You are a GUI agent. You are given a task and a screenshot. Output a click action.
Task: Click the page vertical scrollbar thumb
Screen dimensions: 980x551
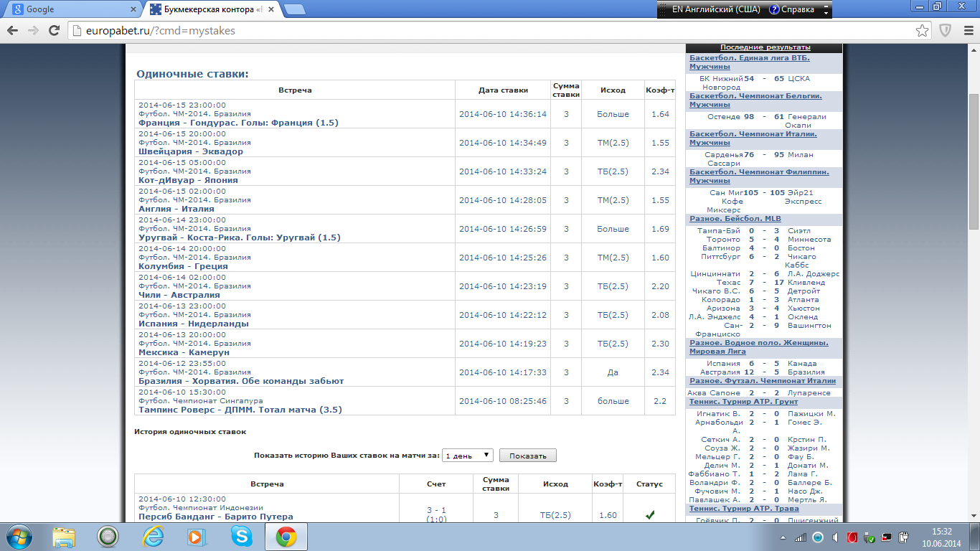coord(974,161)
